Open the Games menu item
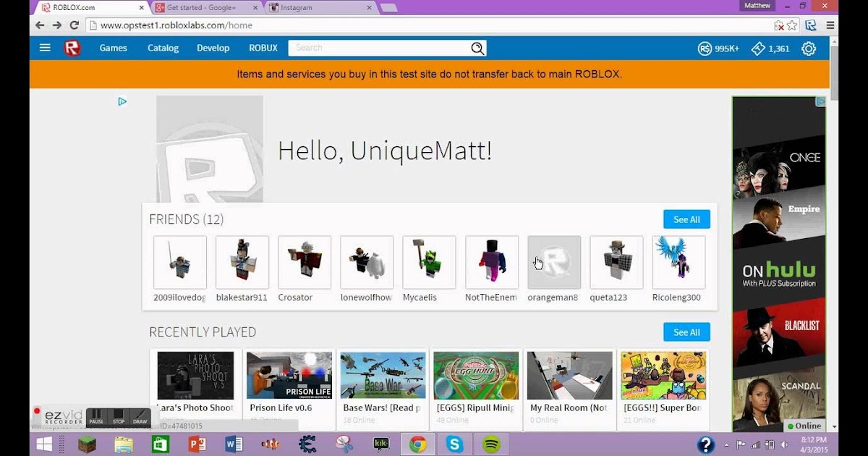The width and height of the screenshot is (868, 456). click(x=114, y=48)
